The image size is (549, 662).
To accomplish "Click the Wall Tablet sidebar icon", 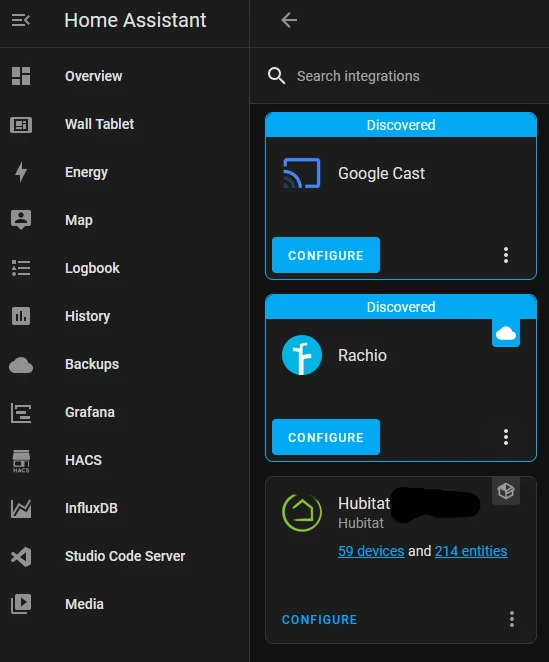I will pyautogui.click(x=21, y=125).
